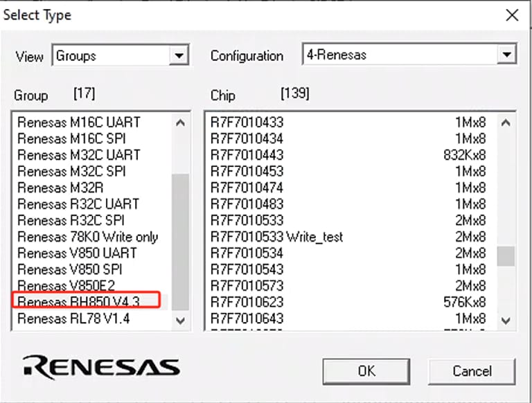Select Renesas RL78 V1.4 group

(73, 319)
